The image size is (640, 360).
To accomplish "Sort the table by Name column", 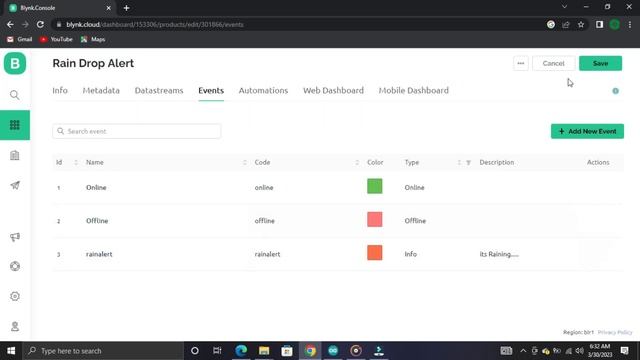I will tap(244, 162).
